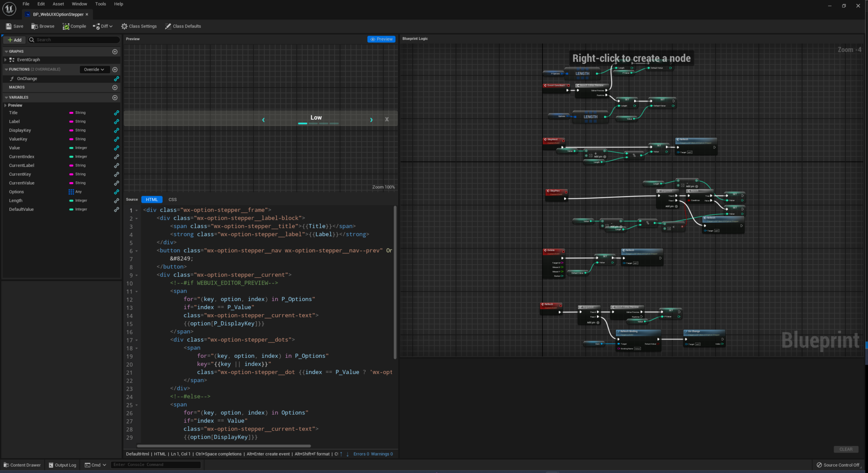This screenshot has width=868, height=473.
Task: Open the Diff dropdown
Action: (103, 26)
